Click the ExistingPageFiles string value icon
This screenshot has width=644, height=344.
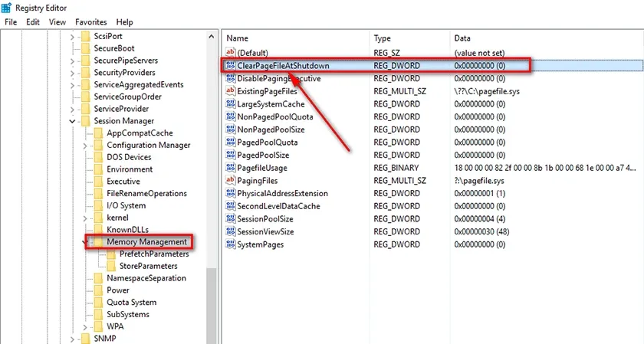(231, 90)
